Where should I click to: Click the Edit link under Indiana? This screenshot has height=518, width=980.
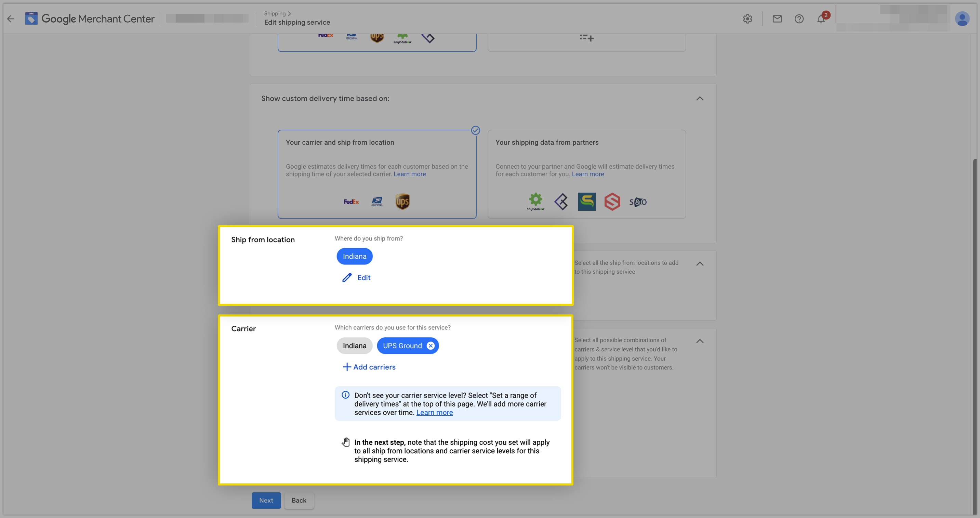364,277
